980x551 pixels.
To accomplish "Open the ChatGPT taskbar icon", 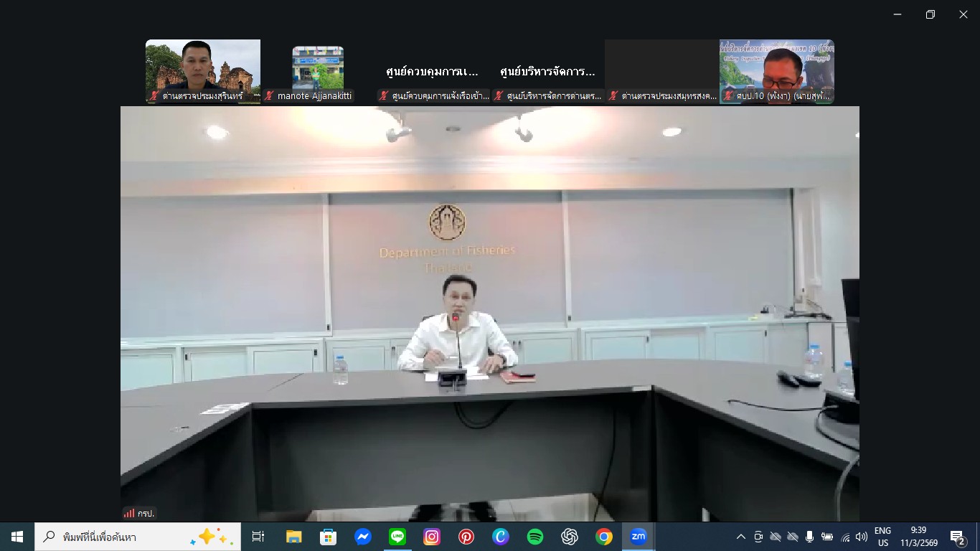I will [570, 537].
